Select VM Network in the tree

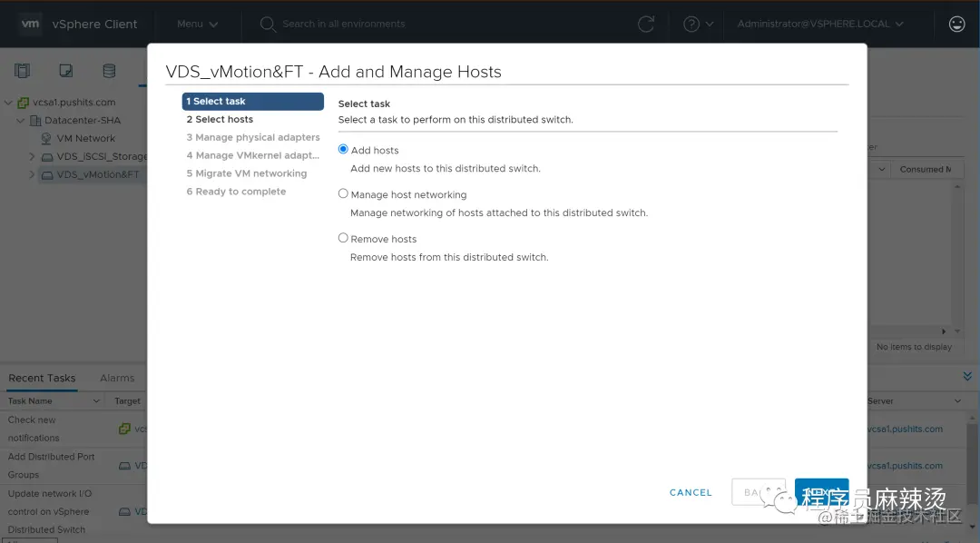[85, 138]
